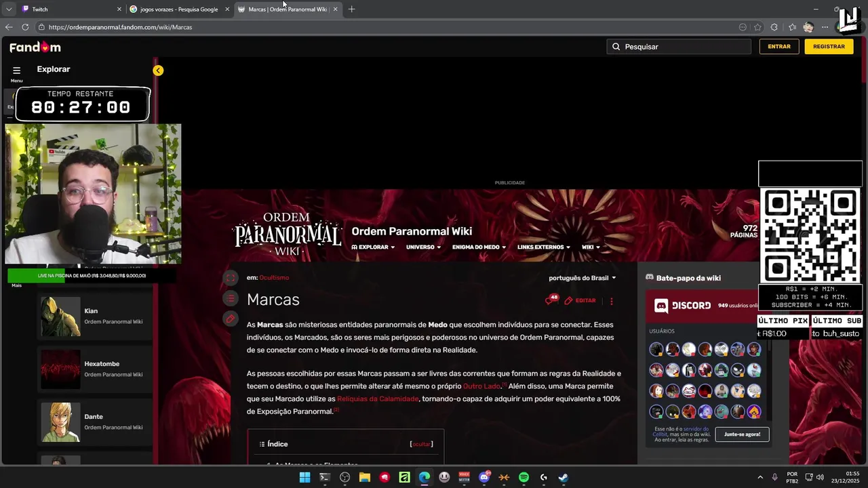This screenshot has height=488, width=868.
Task: Open the Ordem Paranormal Wiki logo
Action: tap(288, 235)
